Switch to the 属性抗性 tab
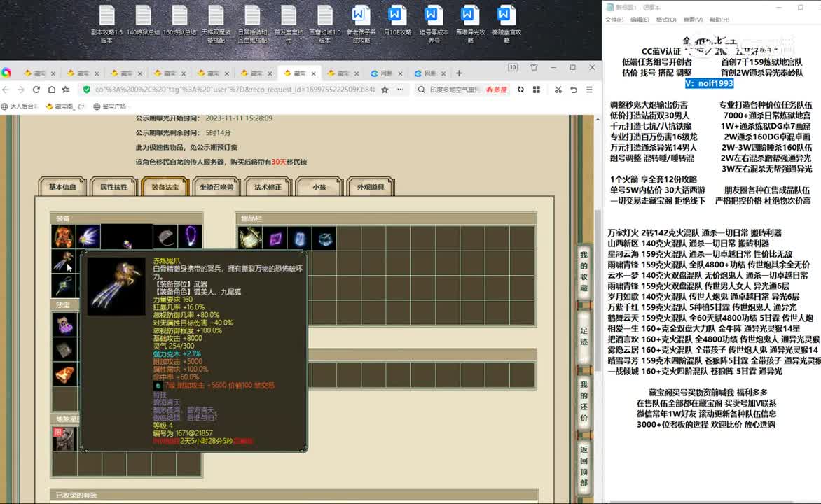Viewport: 821px width, 504px height. click(113, 187)
